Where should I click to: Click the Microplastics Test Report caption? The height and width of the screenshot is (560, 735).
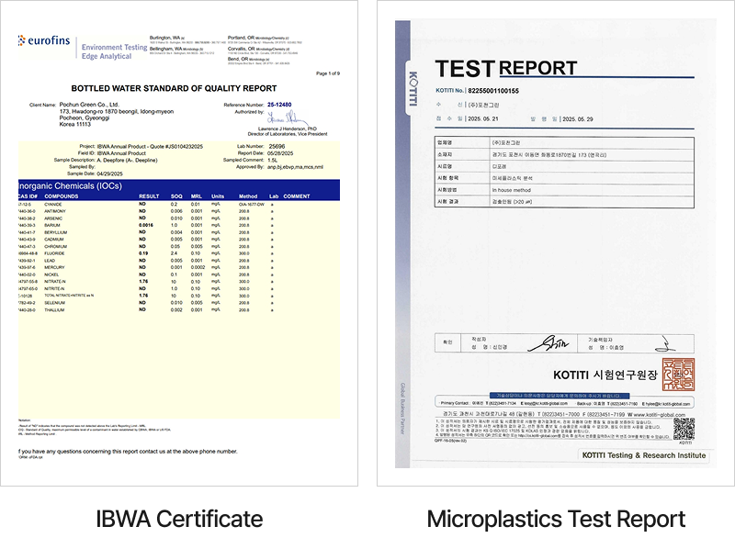point(555,520)
